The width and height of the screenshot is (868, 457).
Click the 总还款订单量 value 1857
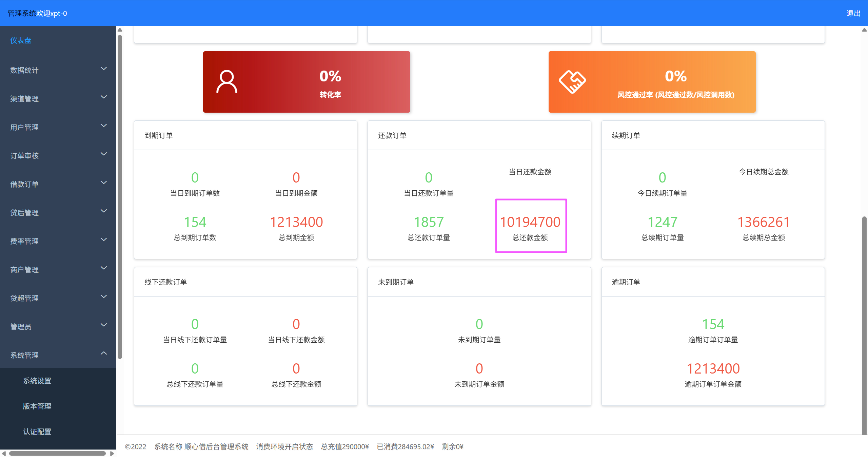click(x=429, y=222)
